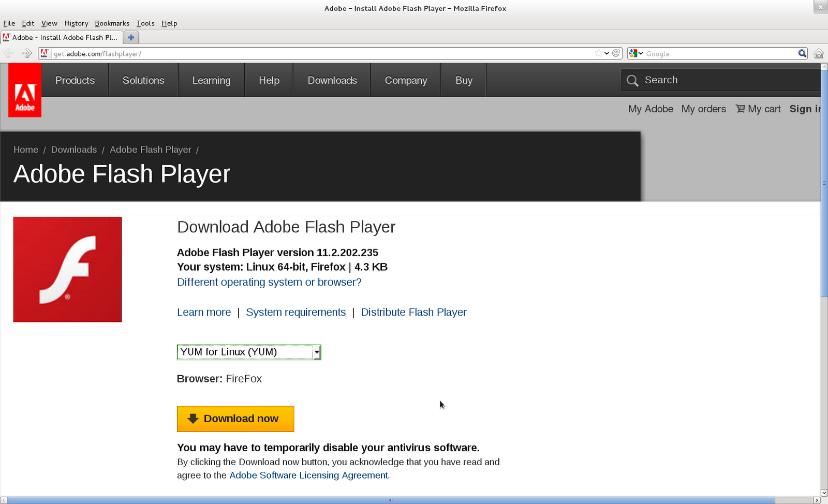Screen dimensions: 828x504
Task: Click the browser forward arrow
Action: point(26,53)
